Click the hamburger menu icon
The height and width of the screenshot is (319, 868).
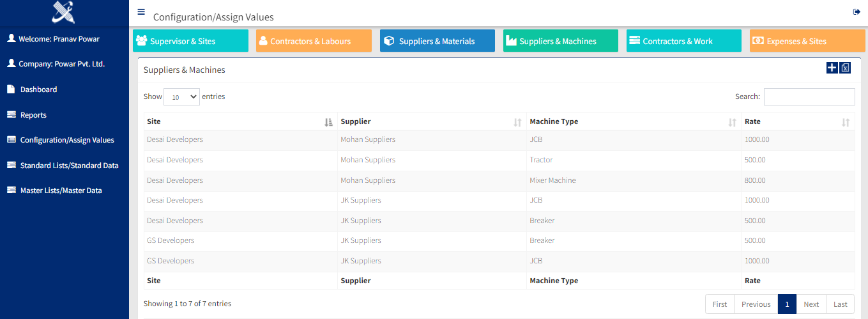(141, 12)
